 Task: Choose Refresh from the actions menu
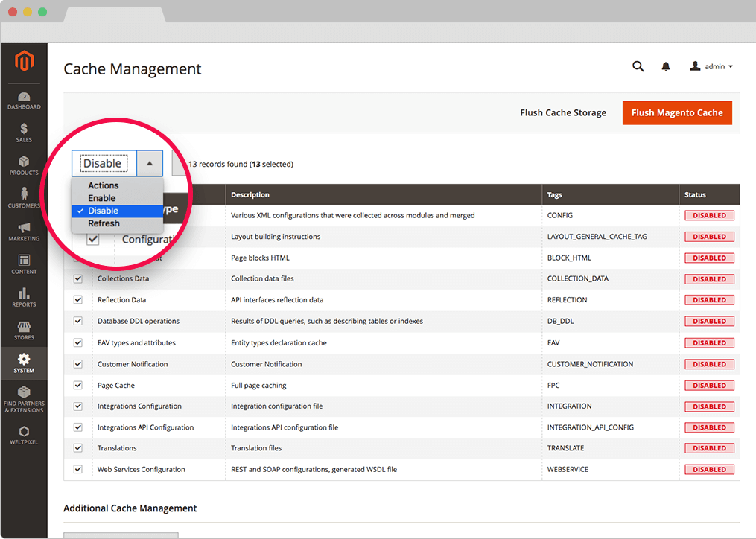[104, 223]
